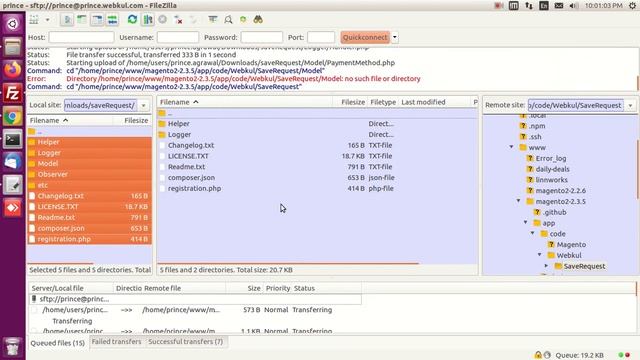Select the Helper folder in local list
The height and width of the screenshot is (360, 640).
pos(89,142)
